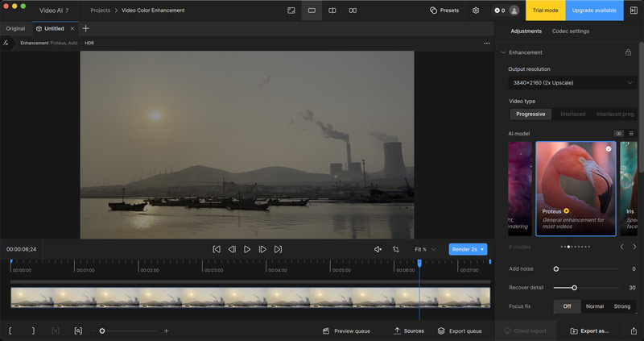This screenshot has width=644, height=341.
Task: Set Focus fix to Off
Action: (x=568, y=306)
